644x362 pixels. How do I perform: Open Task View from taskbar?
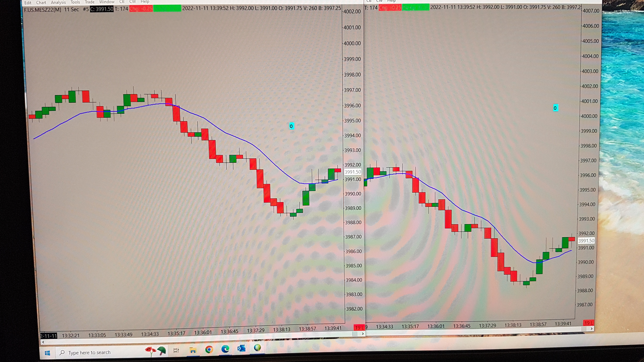[x=176, y=350]
